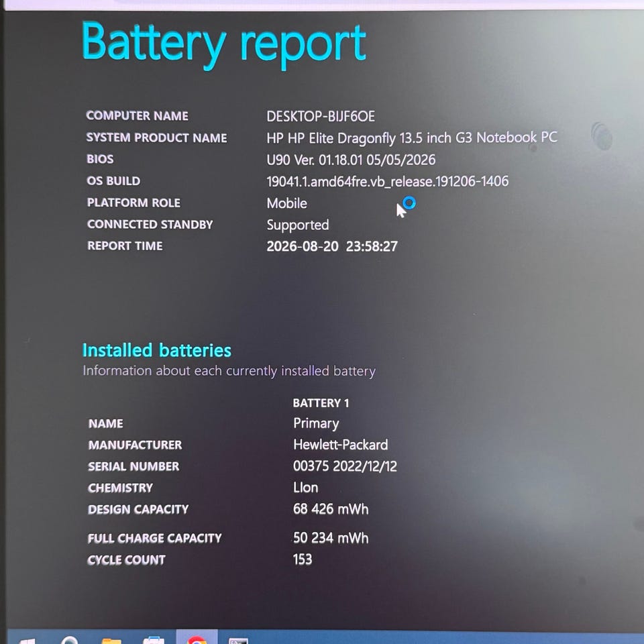Select the 'Mobile' platform role value

(286, 203)
